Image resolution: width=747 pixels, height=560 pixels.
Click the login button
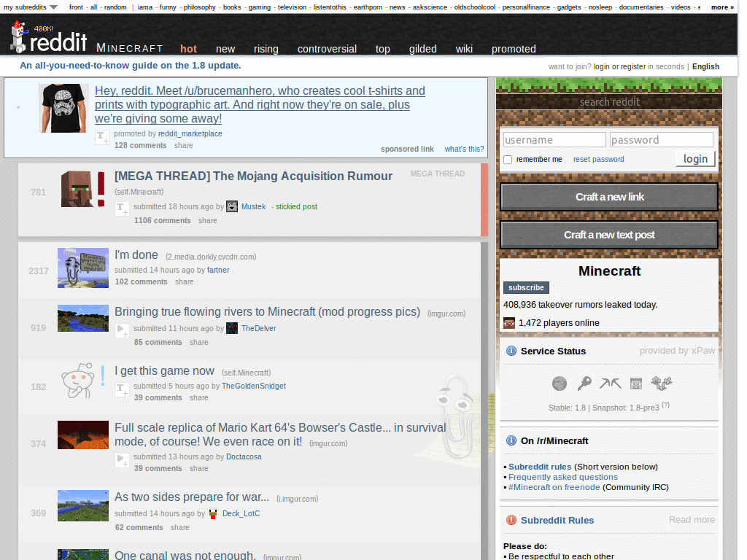pos(695,158)
